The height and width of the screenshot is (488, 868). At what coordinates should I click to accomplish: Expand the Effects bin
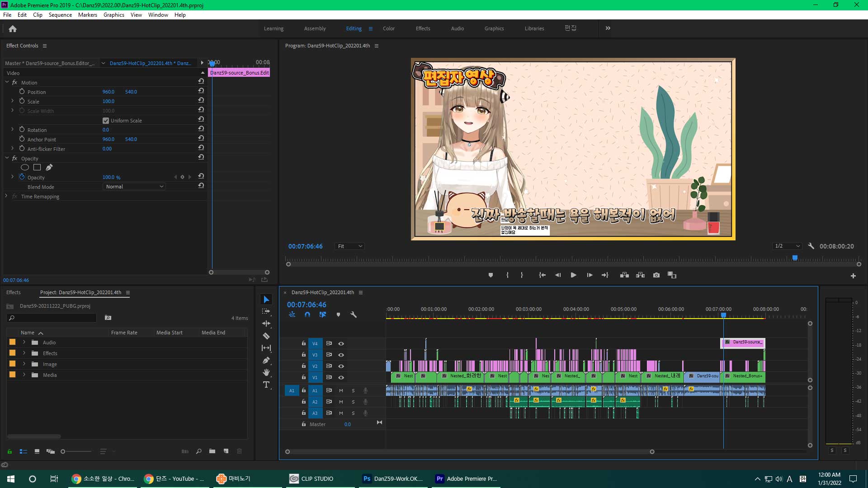tap(24, 353)
